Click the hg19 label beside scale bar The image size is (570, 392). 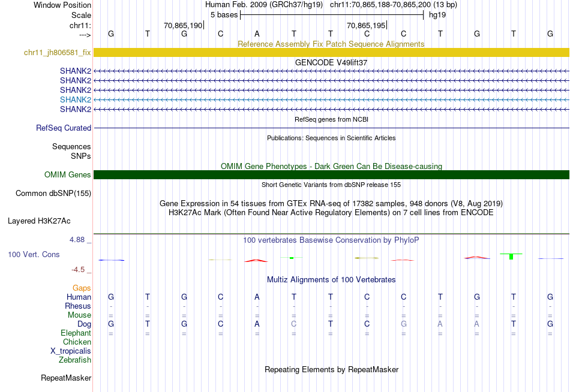(437, 15)
